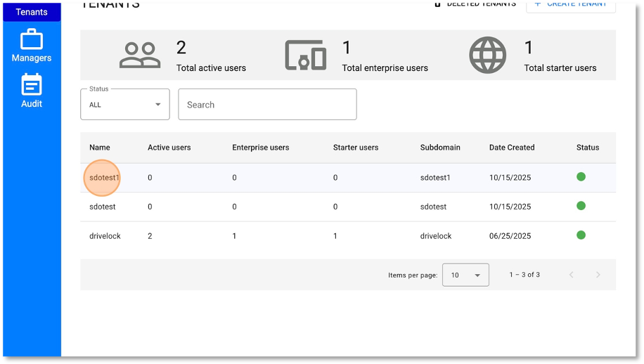This screenshot has height=364, width=644.
Task: Sort by Starter users column header
Action: (356, 148)
